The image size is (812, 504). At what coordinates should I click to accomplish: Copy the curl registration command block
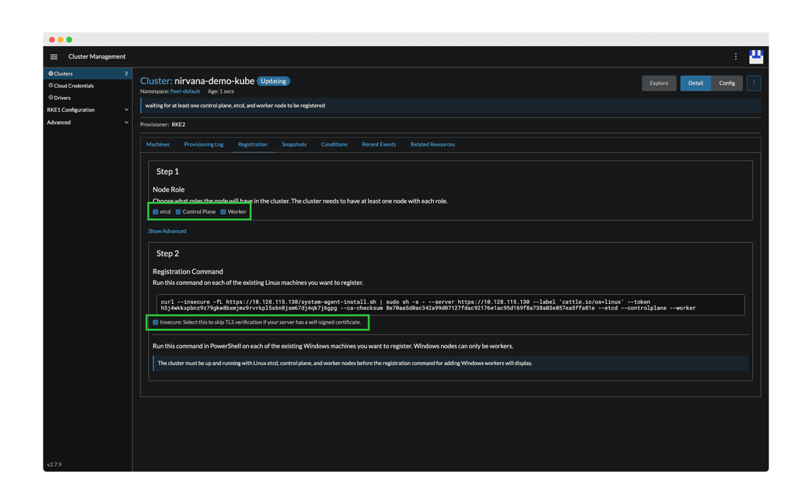pos(450,304)
